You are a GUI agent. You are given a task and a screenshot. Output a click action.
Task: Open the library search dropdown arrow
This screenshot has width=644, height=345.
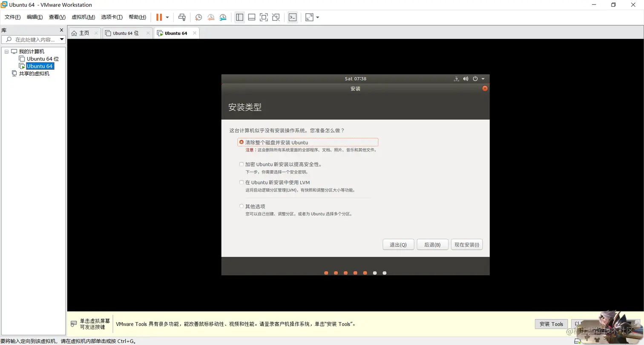coord(62,40)
